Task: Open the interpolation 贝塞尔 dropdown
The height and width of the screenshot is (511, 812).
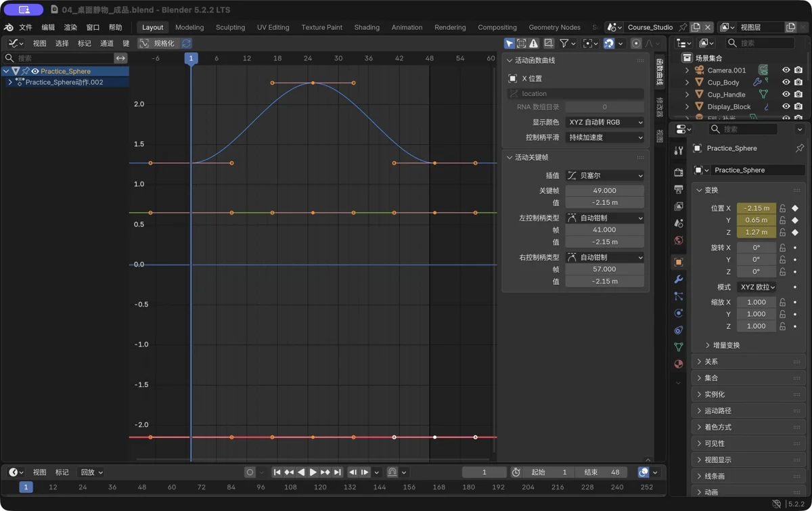Action: (x=605, y=176)
